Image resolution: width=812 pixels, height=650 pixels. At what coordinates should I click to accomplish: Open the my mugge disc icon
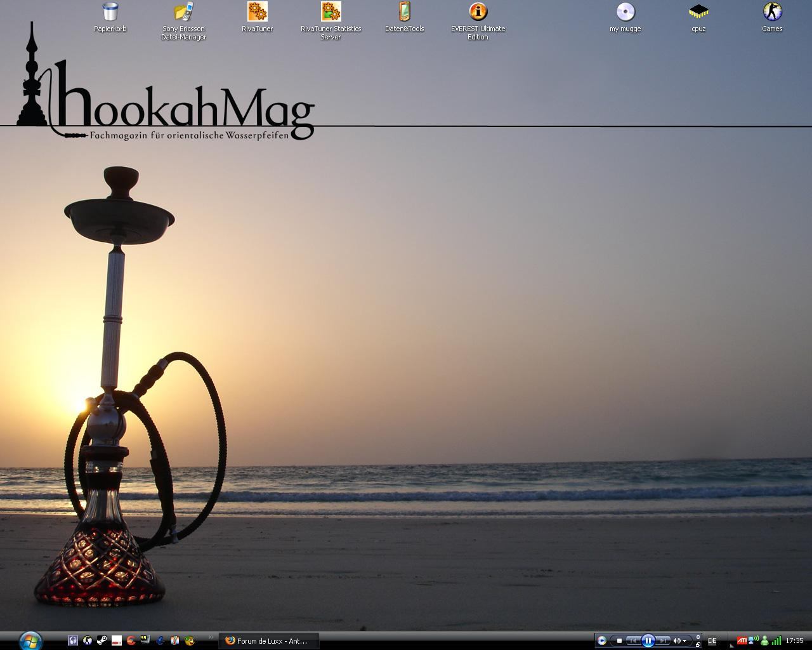tap(625, 17)
